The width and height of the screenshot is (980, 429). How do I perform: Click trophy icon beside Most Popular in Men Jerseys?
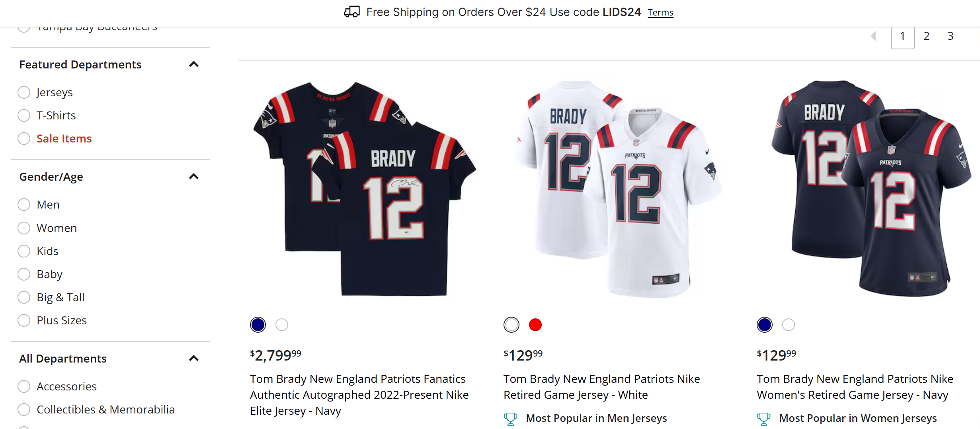tap(510, 419)
